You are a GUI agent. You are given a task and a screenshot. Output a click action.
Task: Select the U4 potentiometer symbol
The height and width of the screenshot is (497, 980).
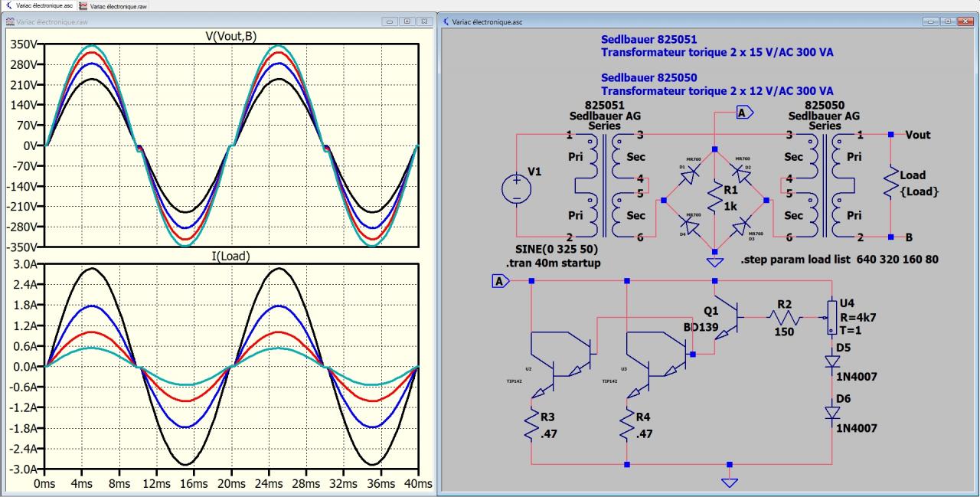[831, 319]
